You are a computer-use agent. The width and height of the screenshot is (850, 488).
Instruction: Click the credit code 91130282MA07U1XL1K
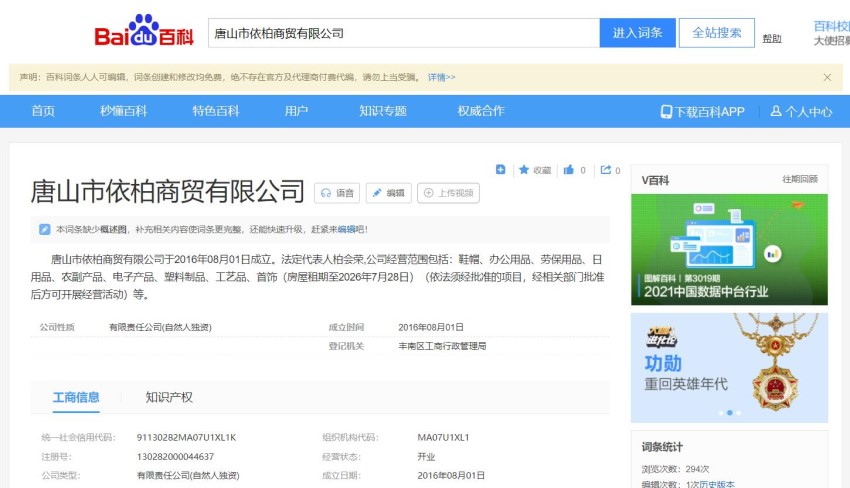[x=186, y=438]
